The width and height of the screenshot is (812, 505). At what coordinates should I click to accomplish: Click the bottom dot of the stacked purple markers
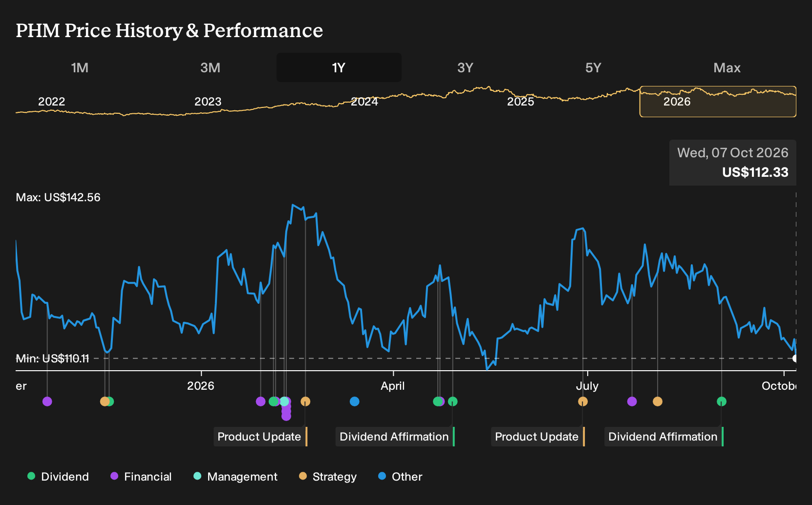286,416
